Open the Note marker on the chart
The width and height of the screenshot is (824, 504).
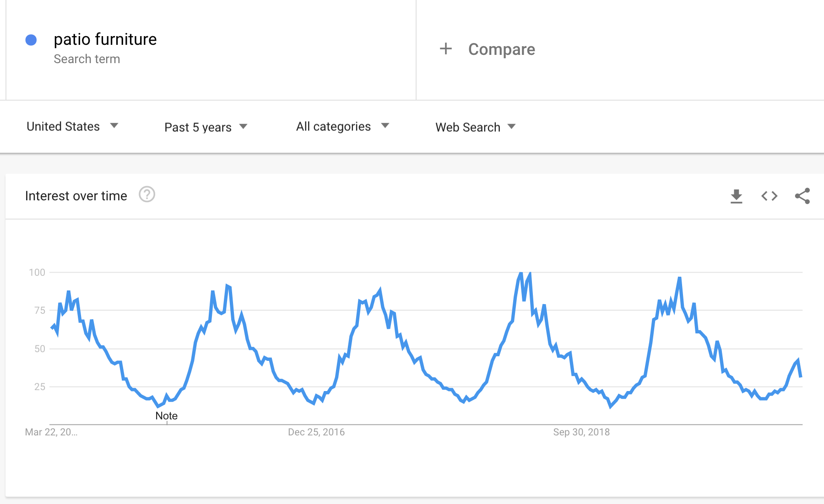[x=167, y=415]
